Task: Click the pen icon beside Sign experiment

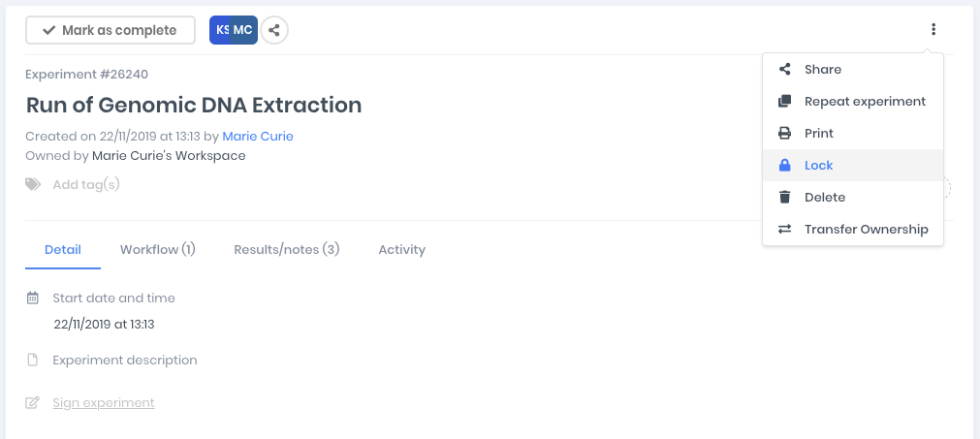Action: point(33,403)
